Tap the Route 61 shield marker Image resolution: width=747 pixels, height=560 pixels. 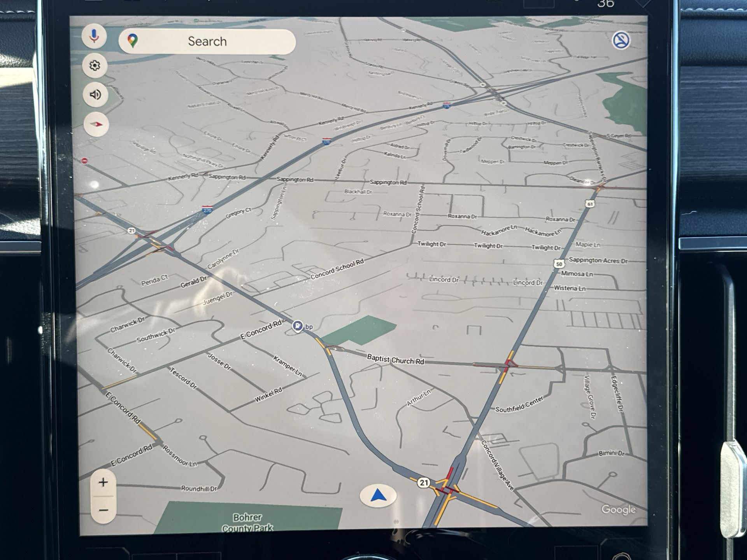pos(590,204)
